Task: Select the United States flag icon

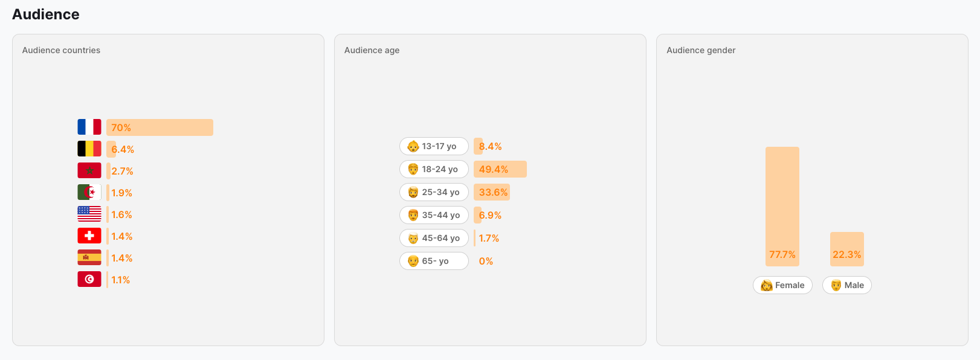Action: 89,214
